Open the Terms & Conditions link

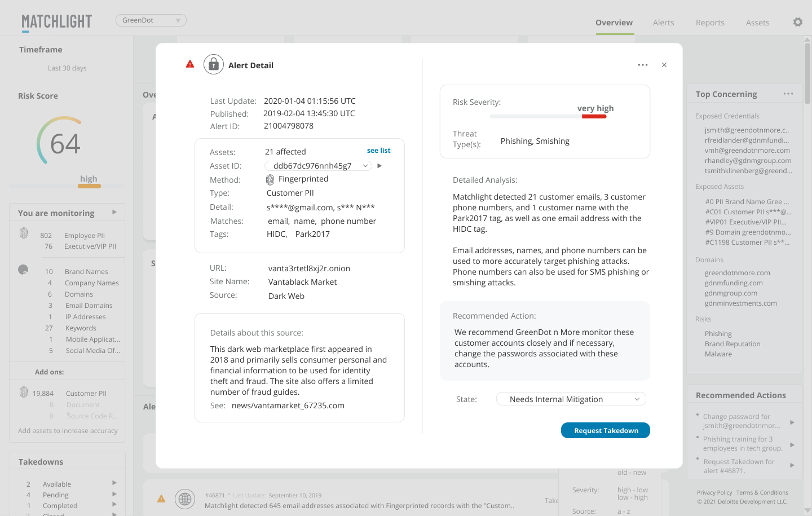pyautogui.click(x=762, y=493)
